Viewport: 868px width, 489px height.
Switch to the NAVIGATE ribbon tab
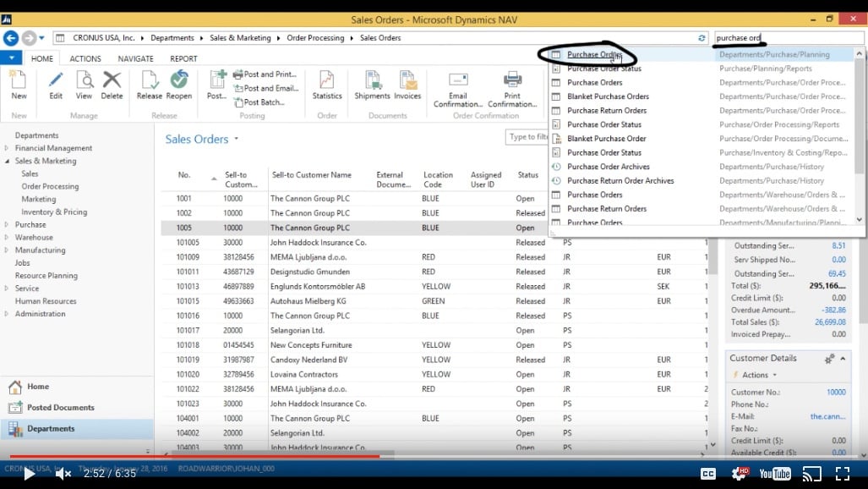(x=135, y=58)
